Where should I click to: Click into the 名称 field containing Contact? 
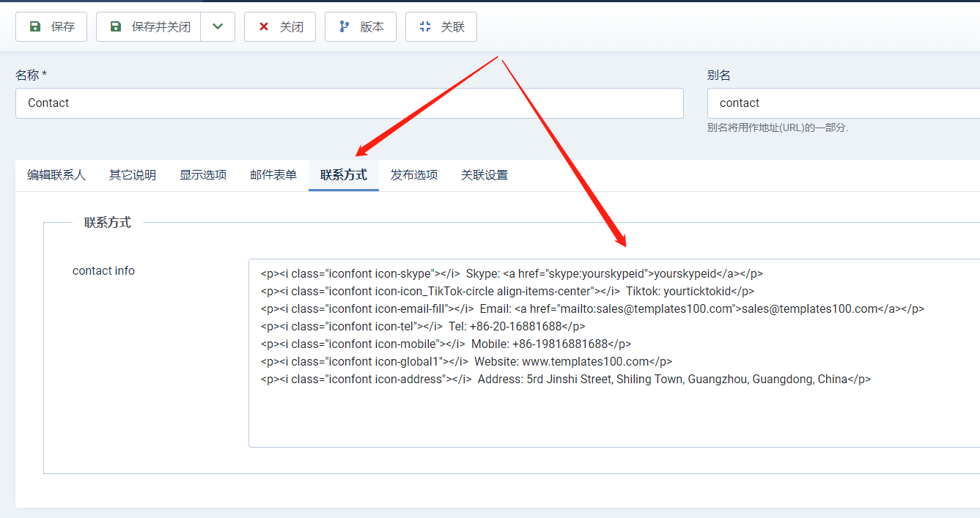(349, 103)
